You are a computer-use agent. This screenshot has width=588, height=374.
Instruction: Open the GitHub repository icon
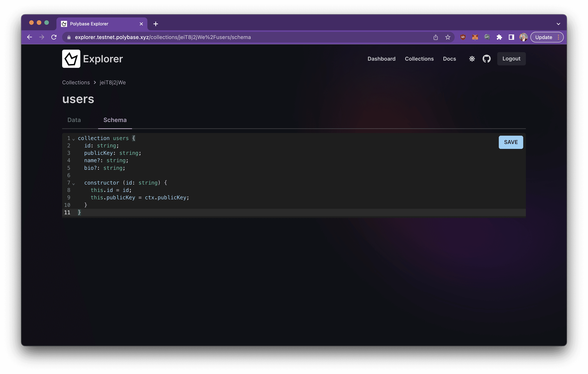pyautogui.click(x=486, y=59)
